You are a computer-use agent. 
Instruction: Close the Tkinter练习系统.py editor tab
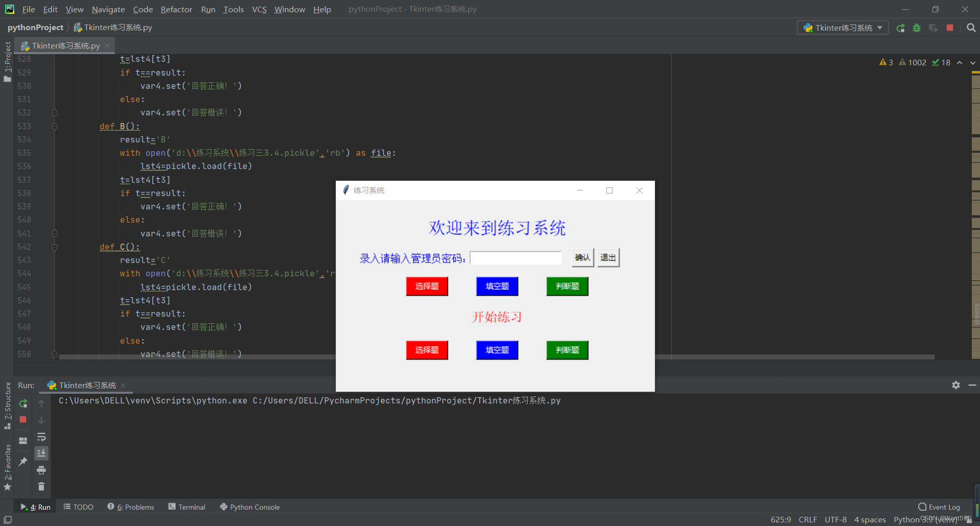click(107, 45)
